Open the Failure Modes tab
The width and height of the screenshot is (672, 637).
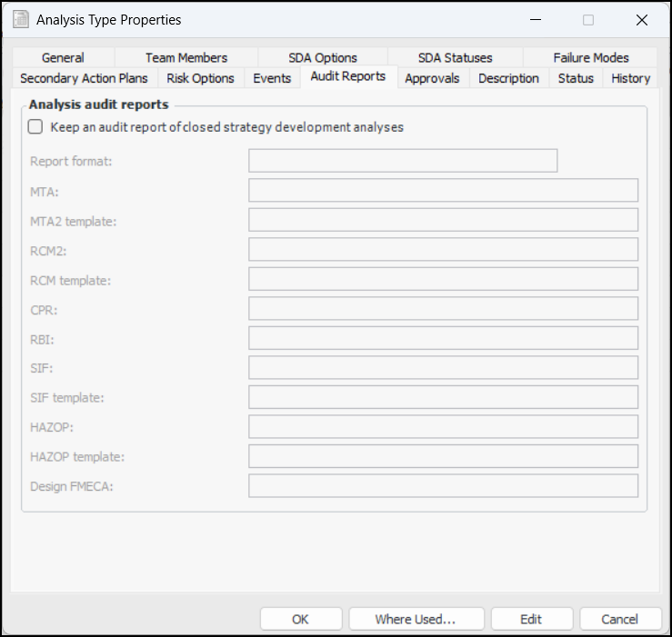590,57
